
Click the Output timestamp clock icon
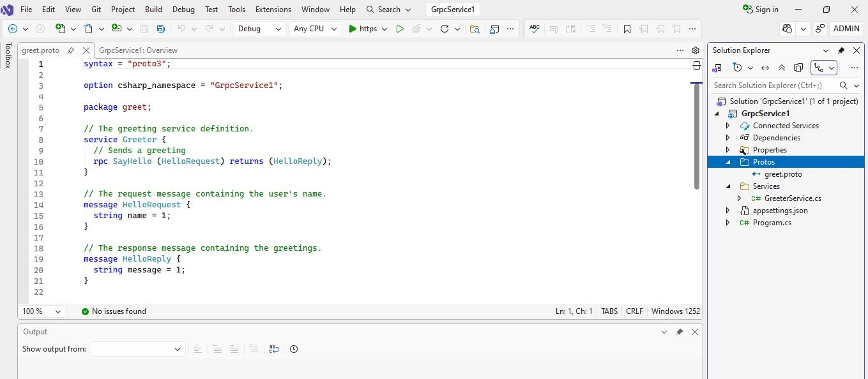[x=294, y=349]
